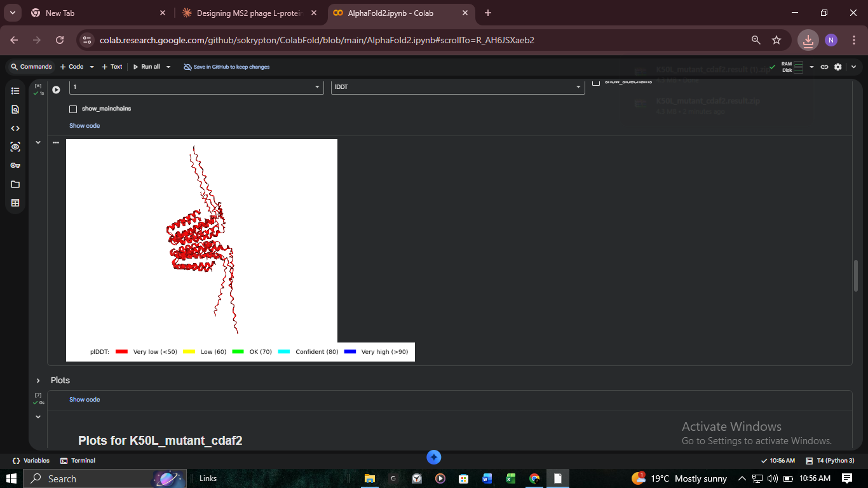Open Microsoft Store from taskbar

[464, 478]
